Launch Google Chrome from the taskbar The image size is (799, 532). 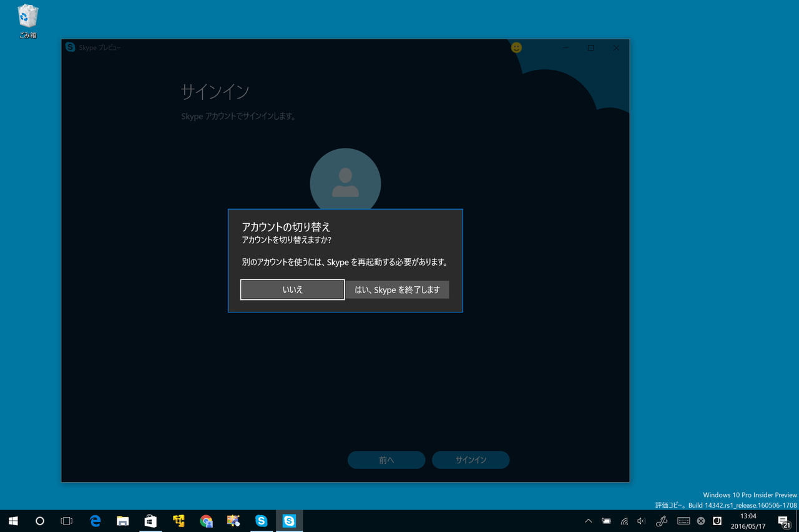(205, 521)
